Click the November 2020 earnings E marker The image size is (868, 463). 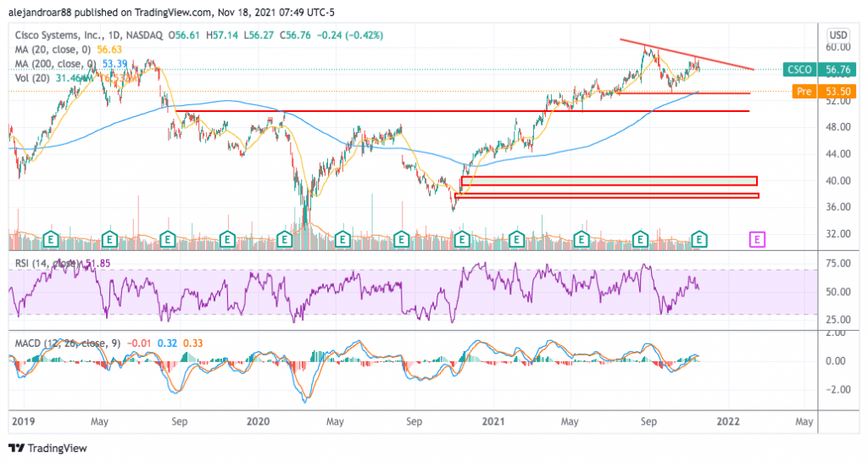click(462, 239)
